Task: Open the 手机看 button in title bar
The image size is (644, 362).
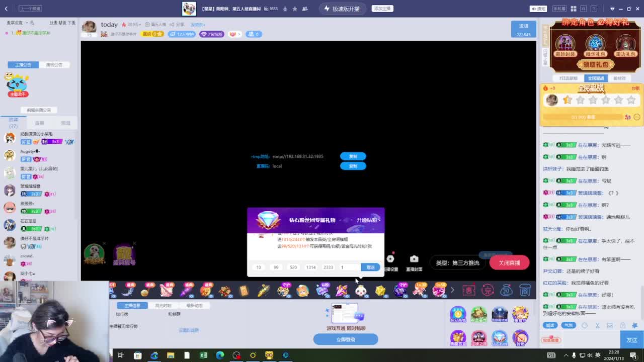Action: (x=559, y=9)
